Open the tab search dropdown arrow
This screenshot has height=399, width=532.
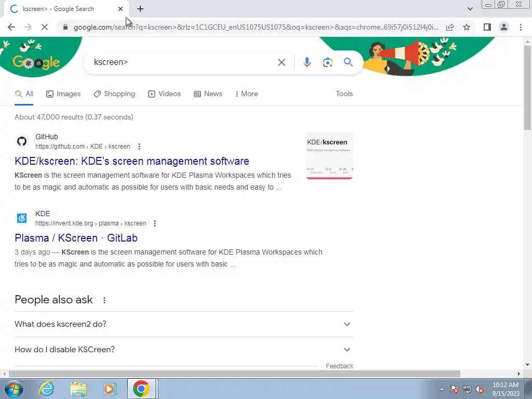click(x=470, y=9)
